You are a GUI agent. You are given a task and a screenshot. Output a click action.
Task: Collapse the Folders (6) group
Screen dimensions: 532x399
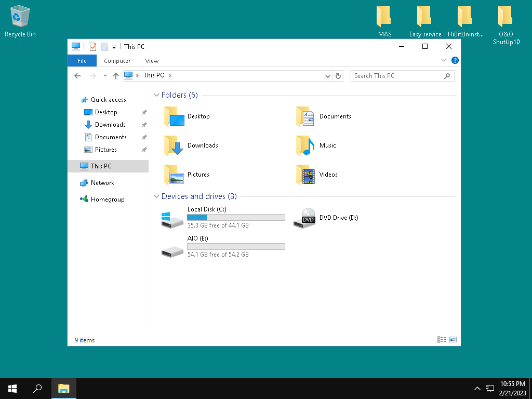[x=156, y=95]
